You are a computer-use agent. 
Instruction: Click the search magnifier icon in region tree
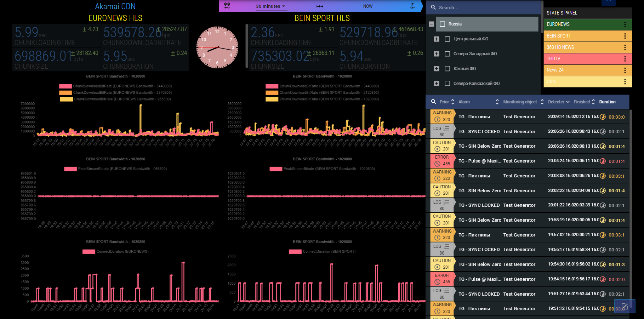[433, 7]
